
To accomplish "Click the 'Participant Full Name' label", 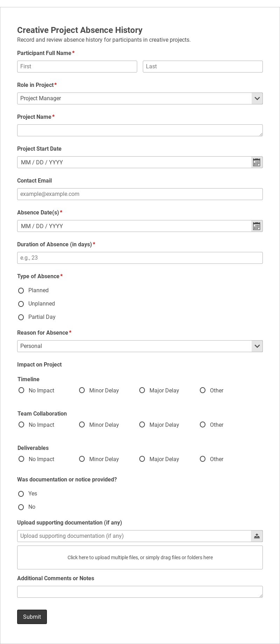I will coord(44,53).
